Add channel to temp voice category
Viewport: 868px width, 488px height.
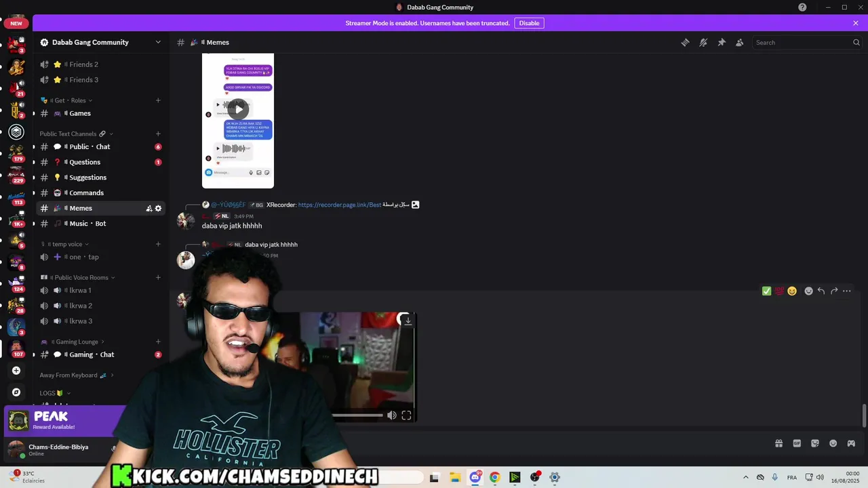click(x=158, y=244)
